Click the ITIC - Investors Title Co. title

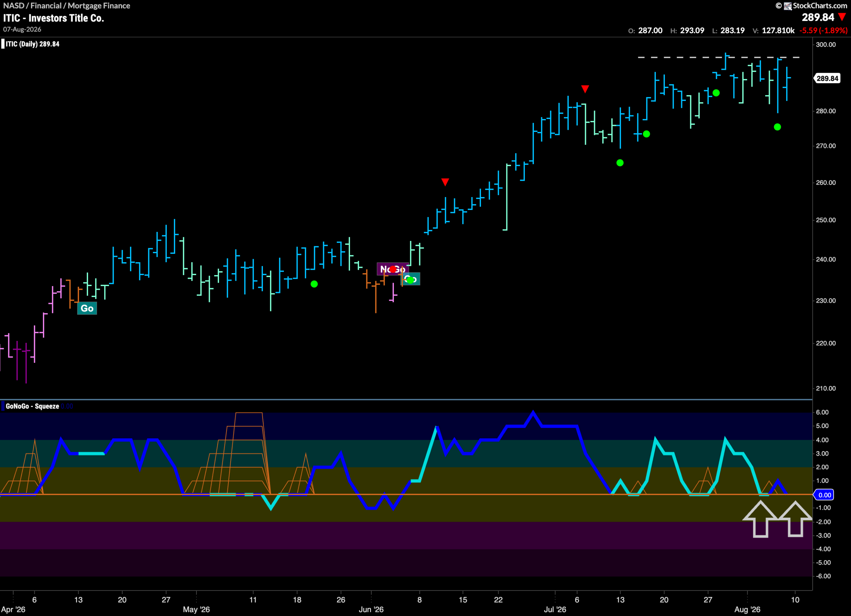pos(54,18)
